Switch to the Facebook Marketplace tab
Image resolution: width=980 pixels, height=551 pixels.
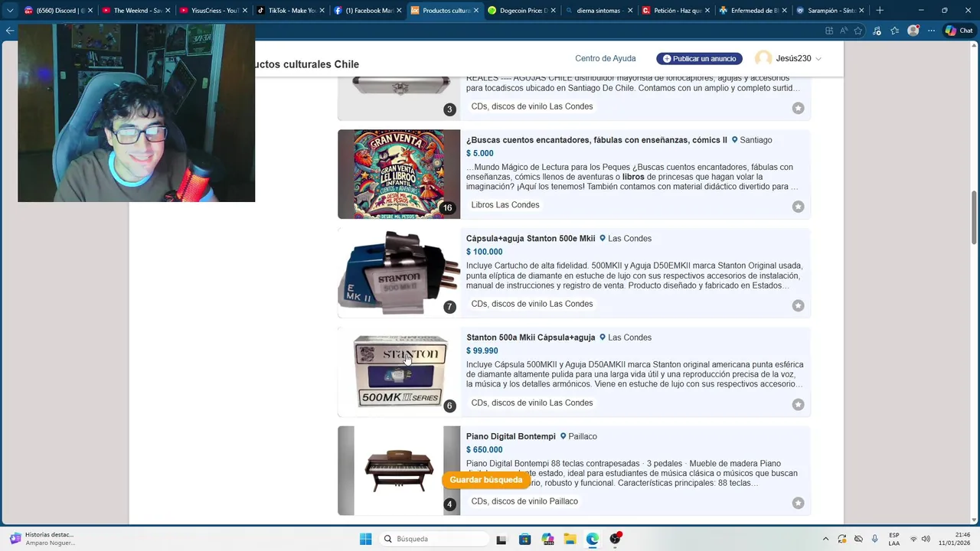(x=367, y=11)
